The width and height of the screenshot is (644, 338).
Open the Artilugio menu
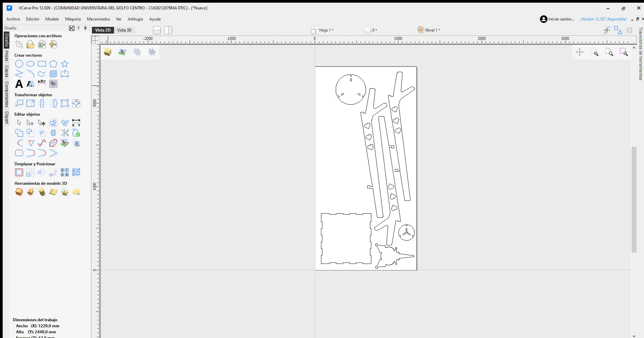tap(136, 19)
